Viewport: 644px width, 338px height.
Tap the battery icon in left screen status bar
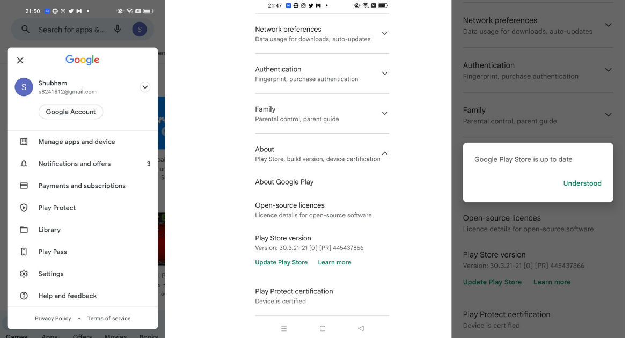coord(148,11)
